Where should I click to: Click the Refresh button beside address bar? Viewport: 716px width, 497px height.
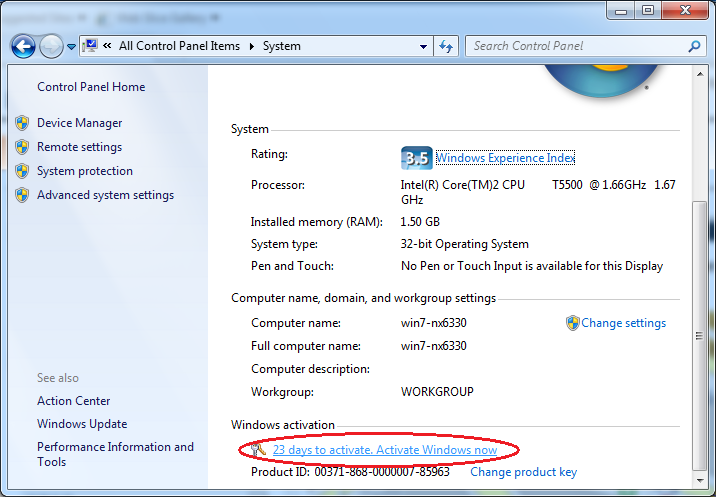(446, 46)
